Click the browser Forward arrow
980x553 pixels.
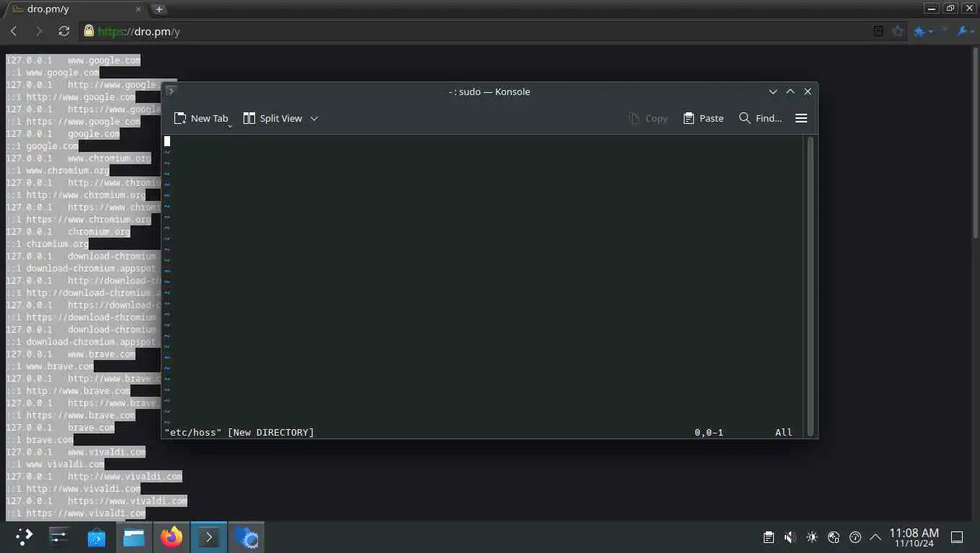[39, 31]
